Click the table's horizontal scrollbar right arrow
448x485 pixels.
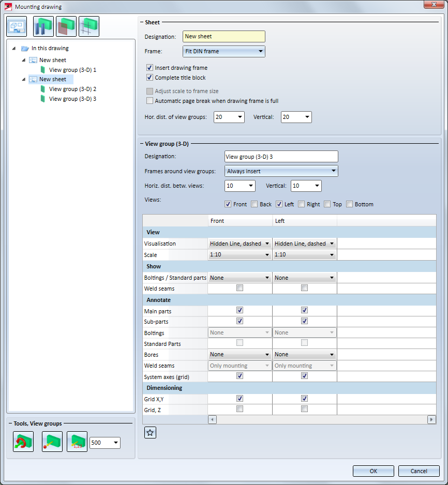click(x=431, y=419)
